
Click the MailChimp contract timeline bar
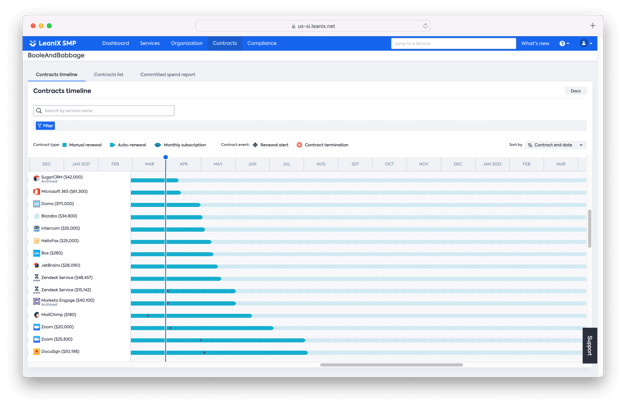(x=191, y=316)
